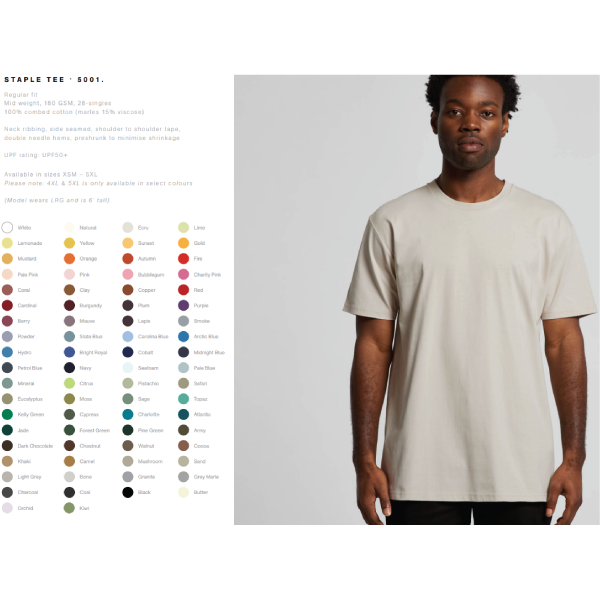
Task: Click the Charlotte teal swatch
Action: pos(128,414)
